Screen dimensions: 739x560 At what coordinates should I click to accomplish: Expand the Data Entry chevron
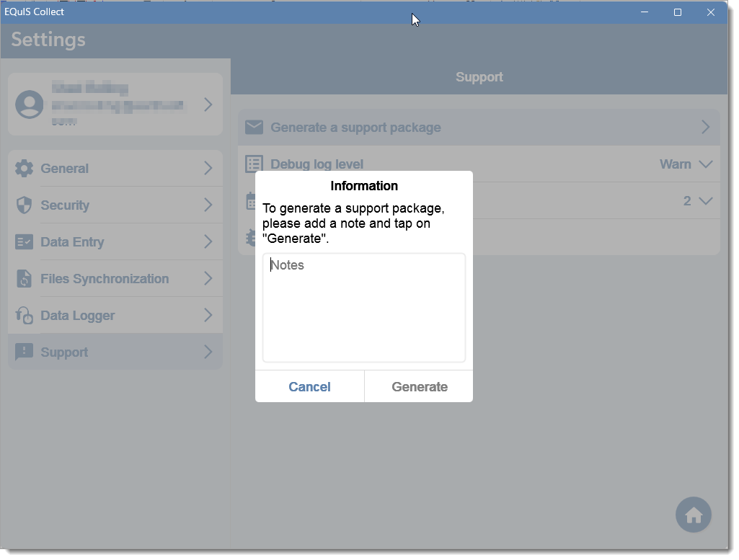[208, 241]
